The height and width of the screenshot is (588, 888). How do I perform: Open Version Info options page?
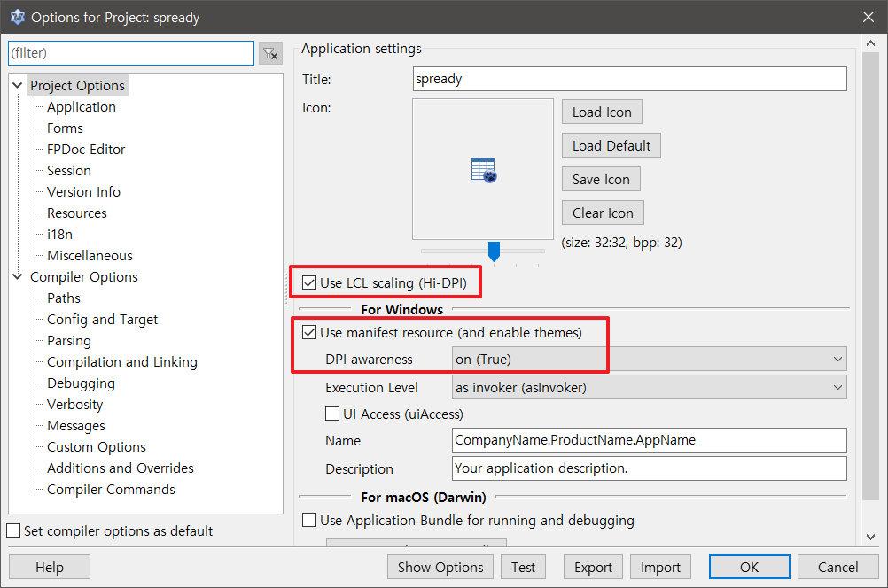click(x=84, y=192)
